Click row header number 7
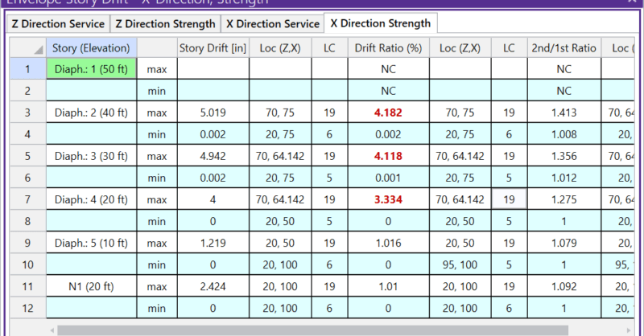Screen dimensions: 644x336 click(x=27, y=199)
